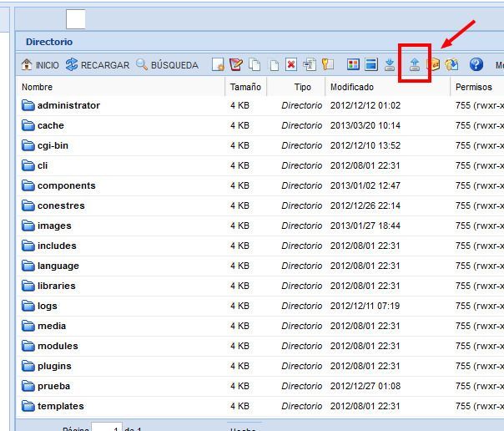Click the upload file arrow icon
Viewport: 504px width, 431px height.
click(x=415, y=64)
